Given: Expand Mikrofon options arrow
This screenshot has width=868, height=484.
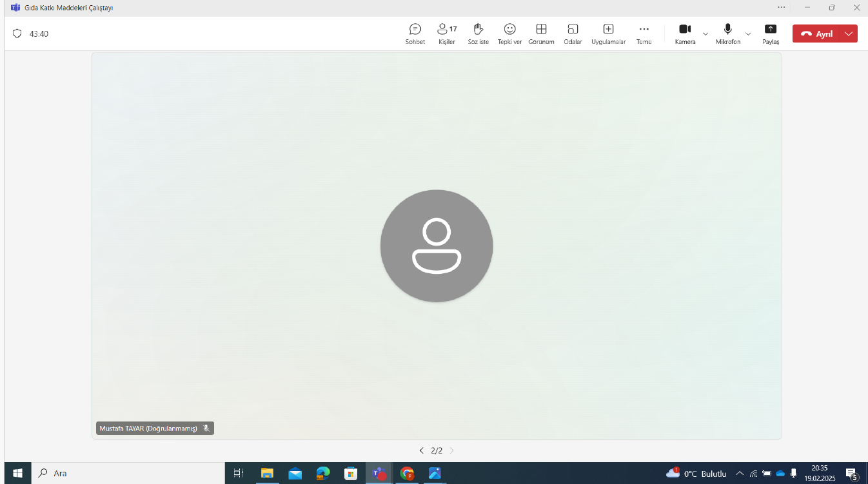Looking at the screenshot, I should tap(748, 34).
